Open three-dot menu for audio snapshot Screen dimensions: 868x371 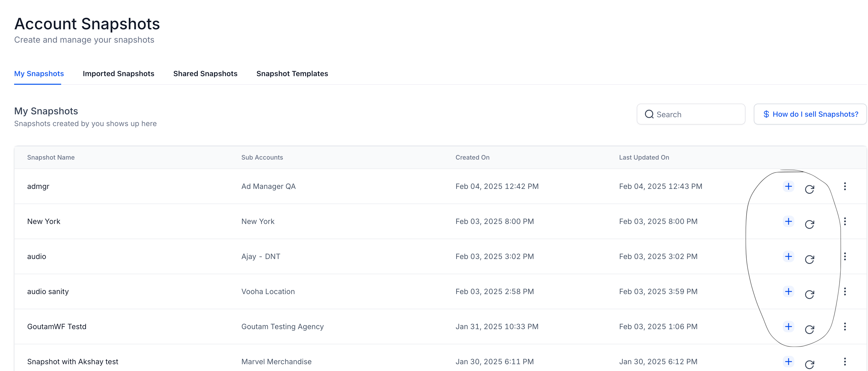pyautogui.click(x=845, y=256)
